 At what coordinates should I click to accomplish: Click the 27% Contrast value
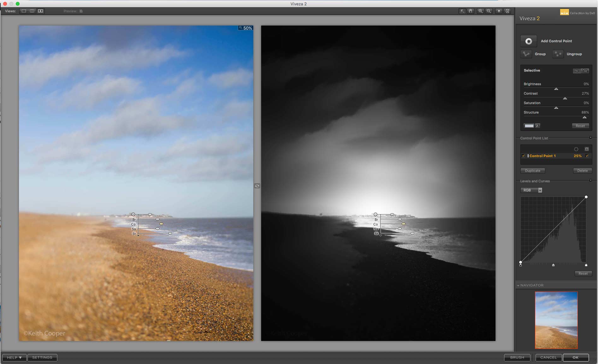tap(585, 93)
